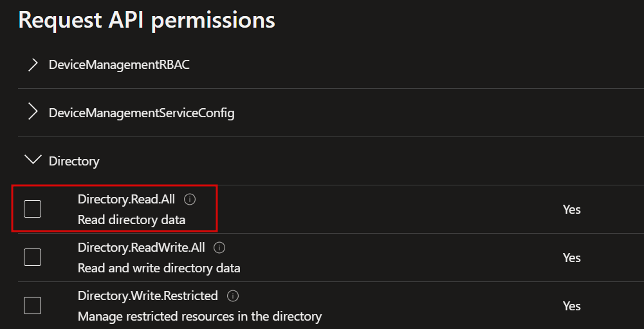Select the DeviceManagementRBAC group label
This screenshot has width=644, height=329.
click(x=119, y=64)
